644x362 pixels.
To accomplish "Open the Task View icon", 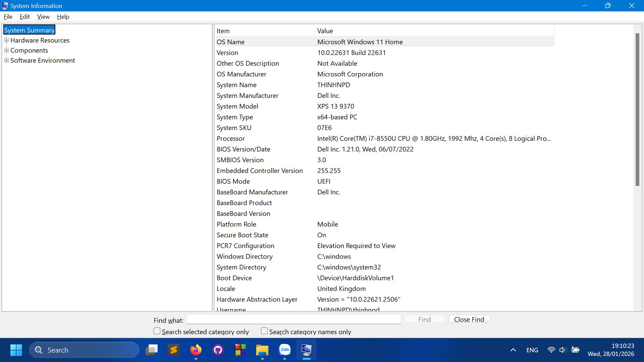I will click(x=152, y=350).
